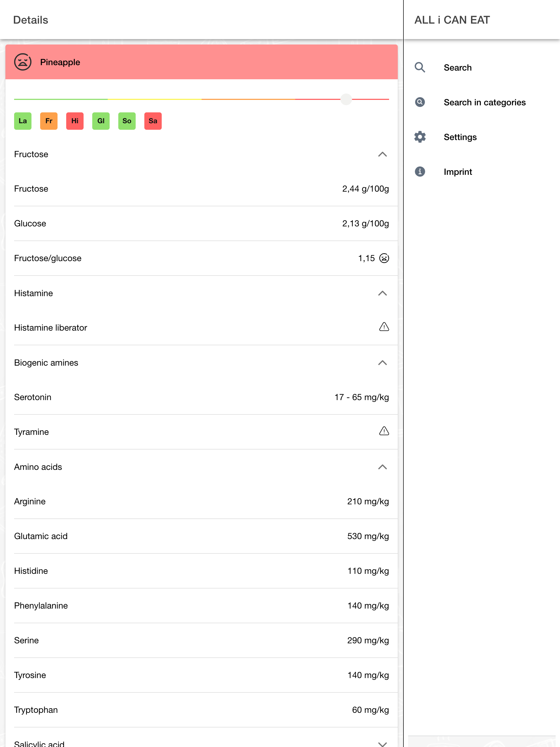Click the Arginine 210 mg/kg value
Screen dimensions: 560x747
click(x=368, y=502)
